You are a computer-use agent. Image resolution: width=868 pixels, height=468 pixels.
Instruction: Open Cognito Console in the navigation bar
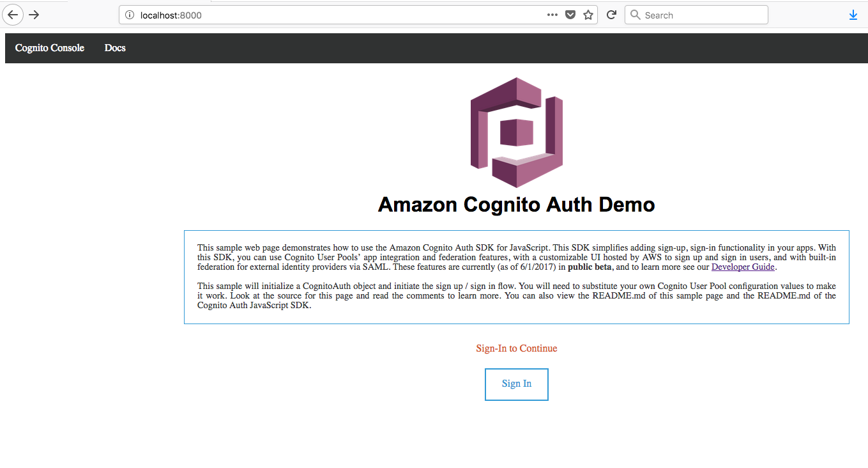pyautogui.click(x=50, y=48)
